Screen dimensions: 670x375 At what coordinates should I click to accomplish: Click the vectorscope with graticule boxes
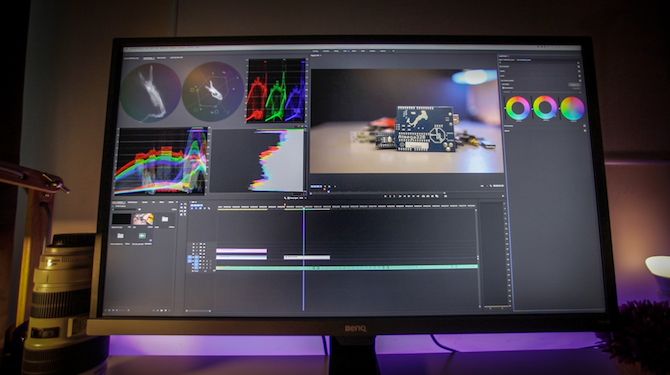212,91
